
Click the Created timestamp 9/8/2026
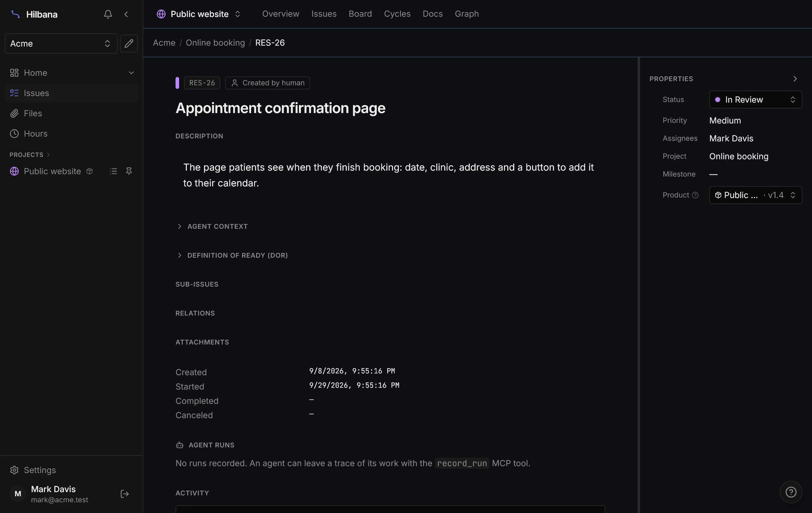(x=352, y=371)
